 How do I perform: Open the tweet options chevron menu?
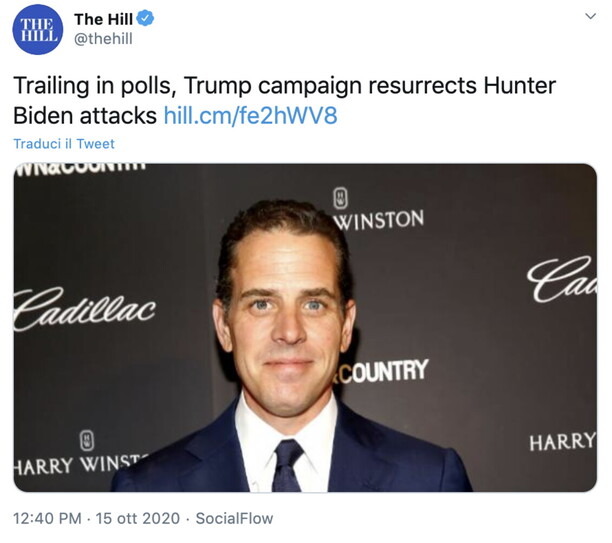(x=590, y=18)
